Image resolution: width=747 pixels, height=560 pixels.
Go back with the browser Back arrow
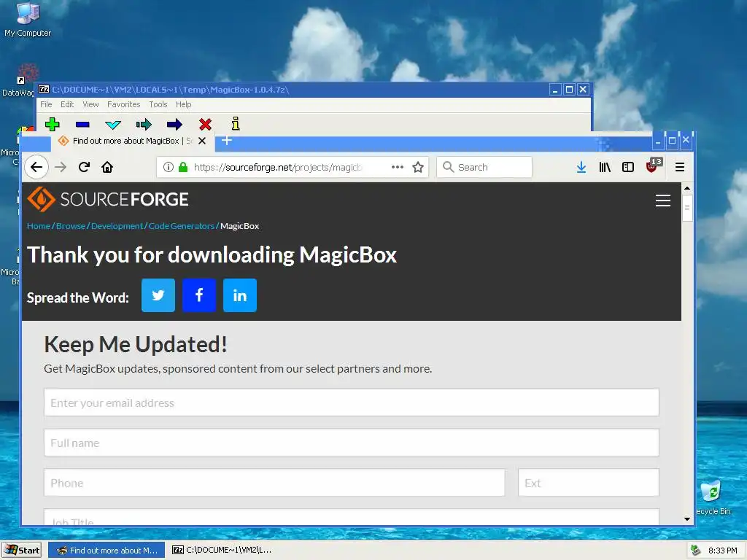click(36, 167)
